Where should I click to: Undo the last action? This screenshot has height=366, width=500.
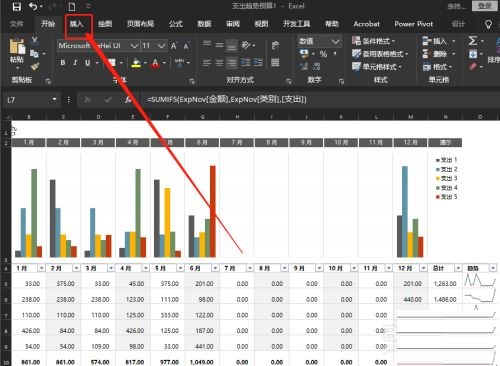point(33,6)
